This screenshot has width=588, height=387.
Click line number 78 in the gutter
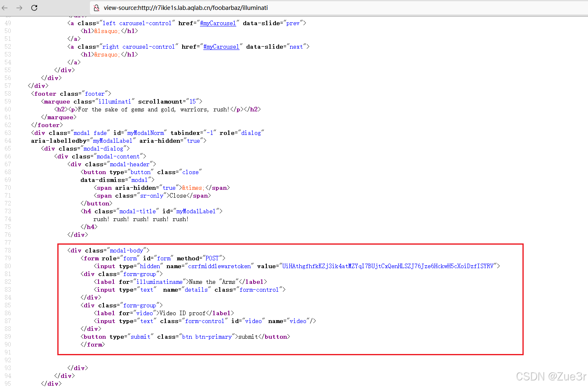tap(8, 250)
